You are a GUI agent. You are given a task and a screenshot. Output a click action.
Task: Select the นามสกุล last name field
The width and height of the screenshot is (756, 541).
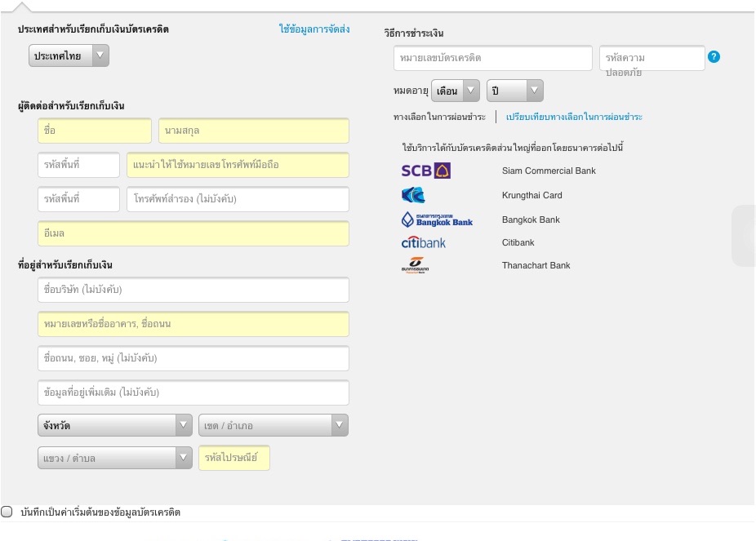click(254, 131)
